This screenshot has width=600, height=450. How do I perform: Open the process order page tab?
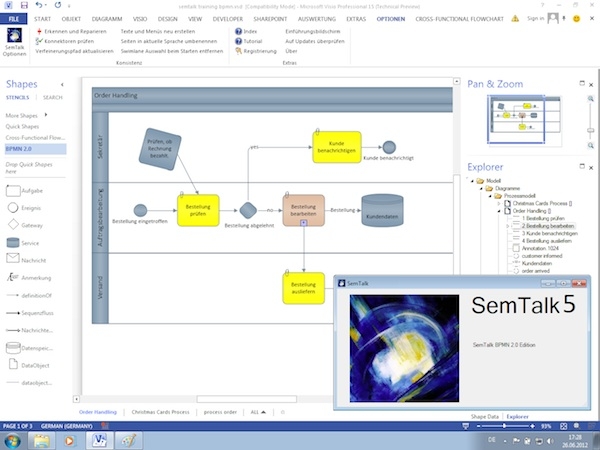point(220,412)
